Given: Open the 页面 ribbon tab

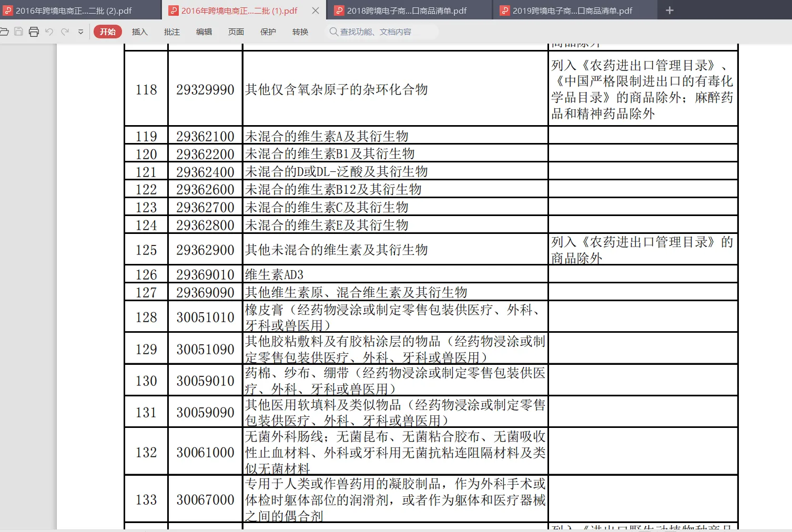Looking at the screenshot, I should click(x=236, y=32).
